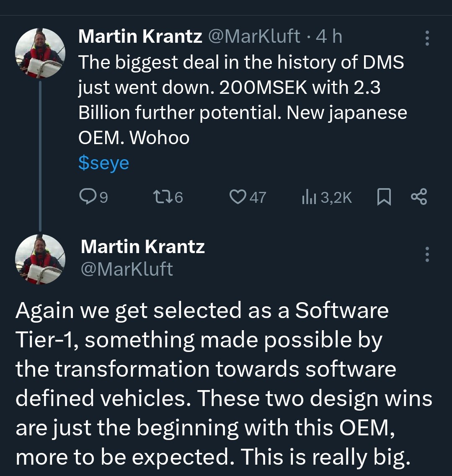The image size is (452, 476).
Task: Click the 3,2K views count number
Action: coord(336,197)
